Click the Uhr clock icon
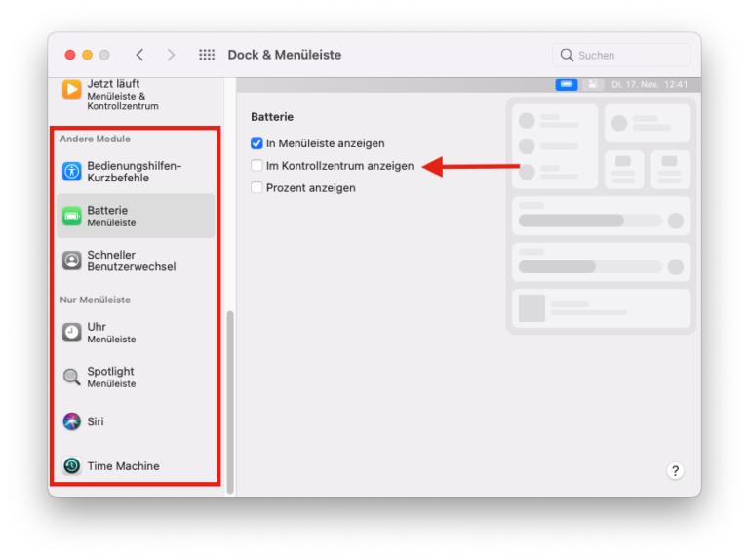Viewport: 749px width, 560px height. coord(71,332)
